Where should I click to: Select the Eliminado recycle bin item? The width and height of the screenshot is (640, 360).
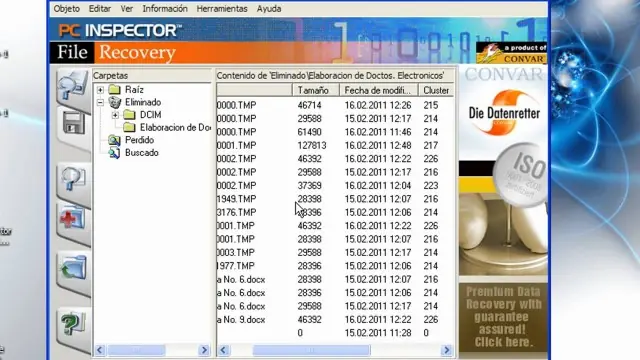coord(143,102)
